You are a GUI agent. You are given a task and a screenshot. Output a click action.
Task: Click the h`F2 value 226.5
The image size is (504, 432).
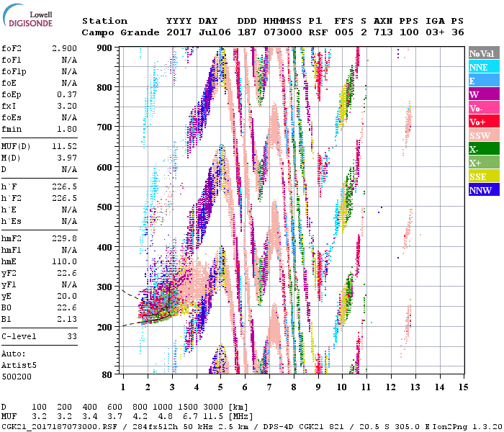(64, 198)
